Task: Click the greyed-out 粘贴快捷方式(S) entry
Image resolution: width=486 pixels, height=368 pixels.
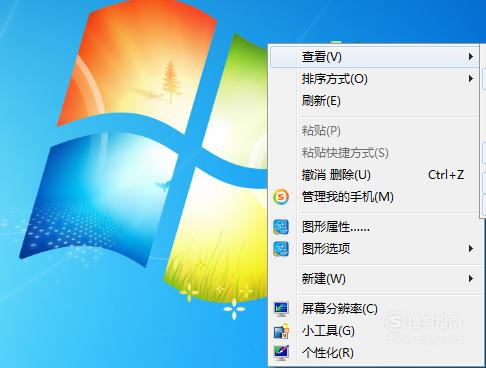Action: [375, 152]
